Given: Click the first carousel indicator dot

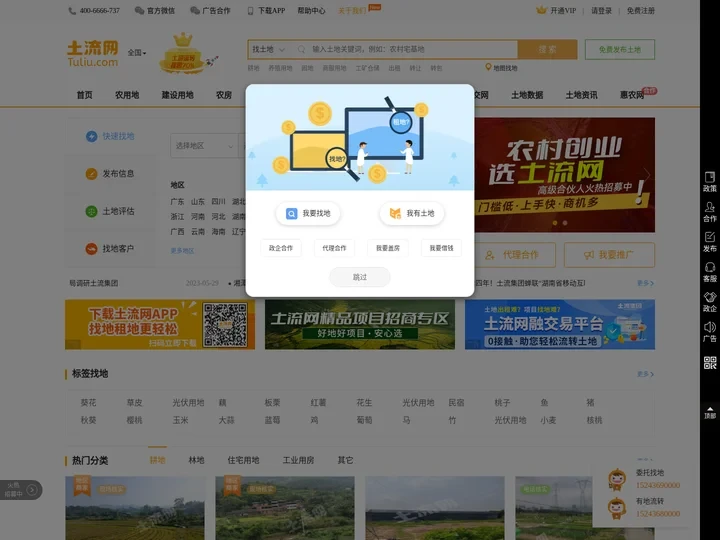Looking at the screenshot, I should (555, 223).
